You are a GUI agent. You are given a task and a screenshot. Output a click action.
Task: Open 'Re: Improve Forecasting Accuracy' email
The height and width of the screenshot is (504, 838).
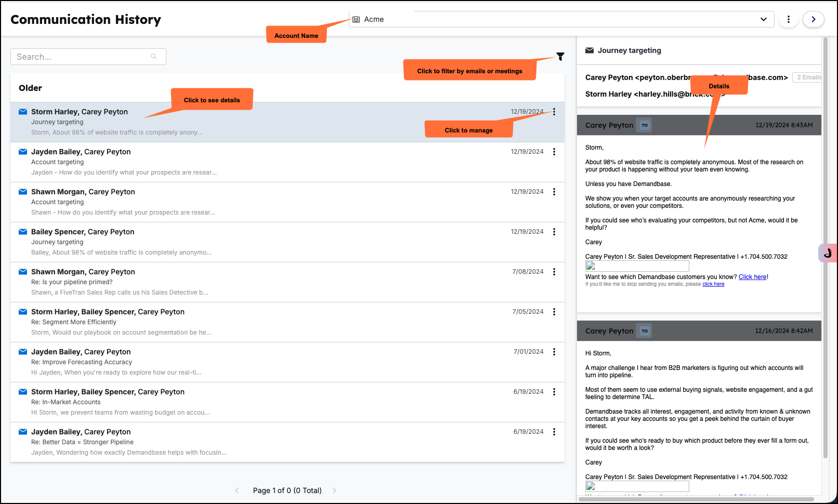(287, 362)
